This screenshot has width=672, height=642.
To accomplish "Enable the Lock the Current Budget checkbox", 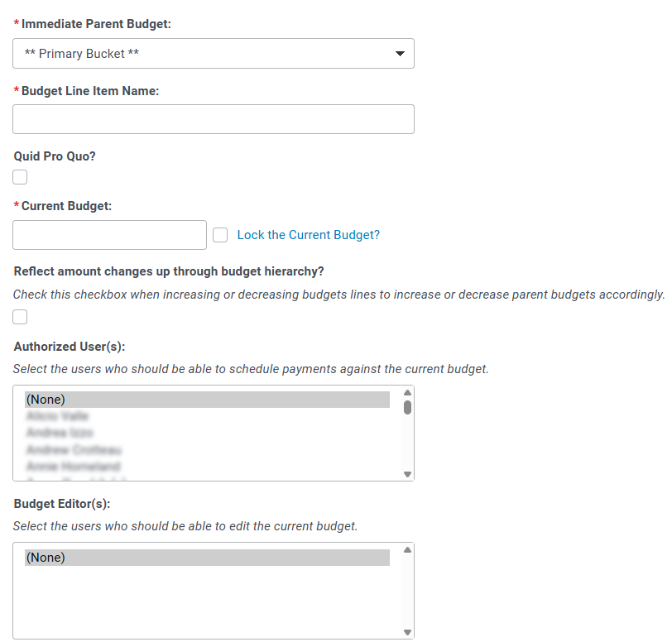I will (220, 235).
